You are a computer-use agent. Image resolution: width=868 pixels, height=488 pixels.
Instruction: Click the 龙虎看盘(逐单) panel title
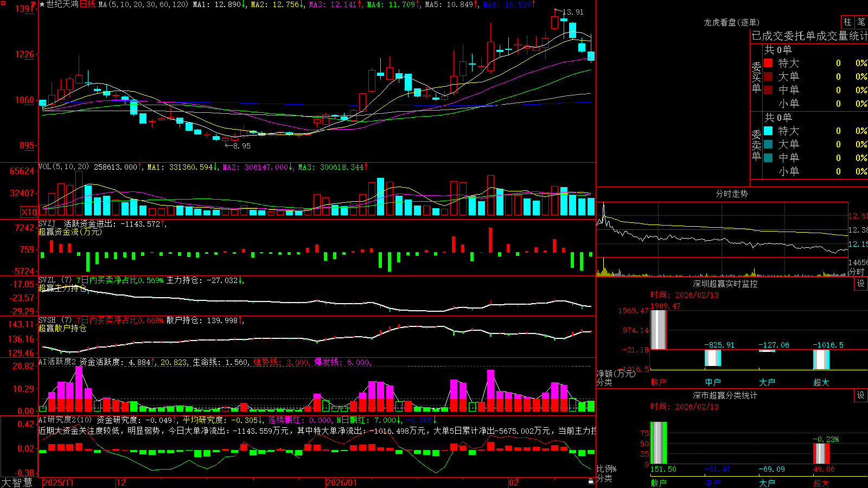point(731,22)
